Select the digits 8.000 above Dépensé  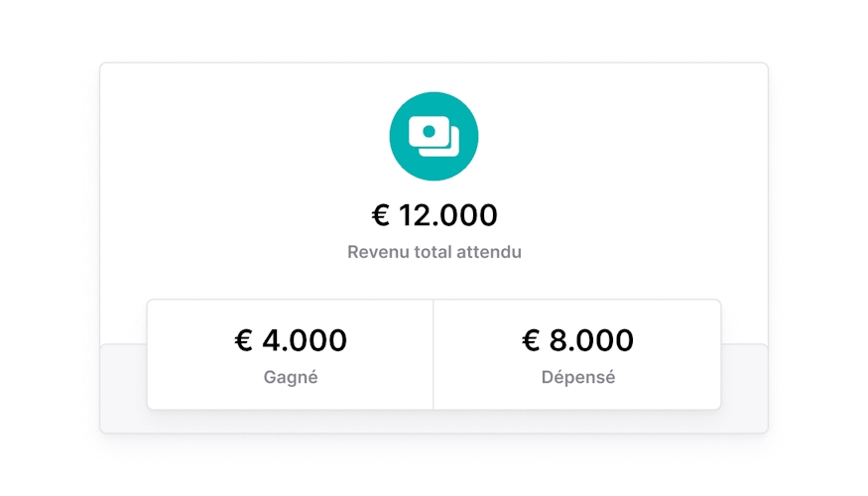point(591,340)
